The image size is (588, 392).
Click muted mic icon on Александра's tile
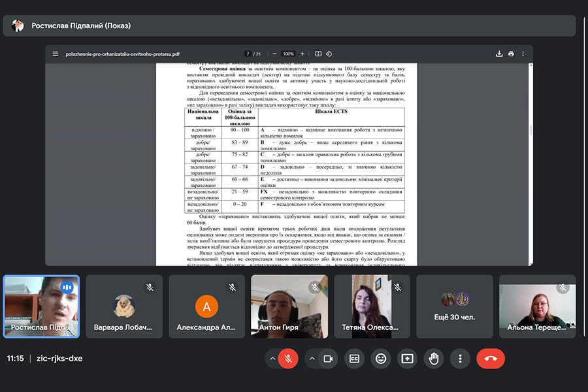[233, 287]
